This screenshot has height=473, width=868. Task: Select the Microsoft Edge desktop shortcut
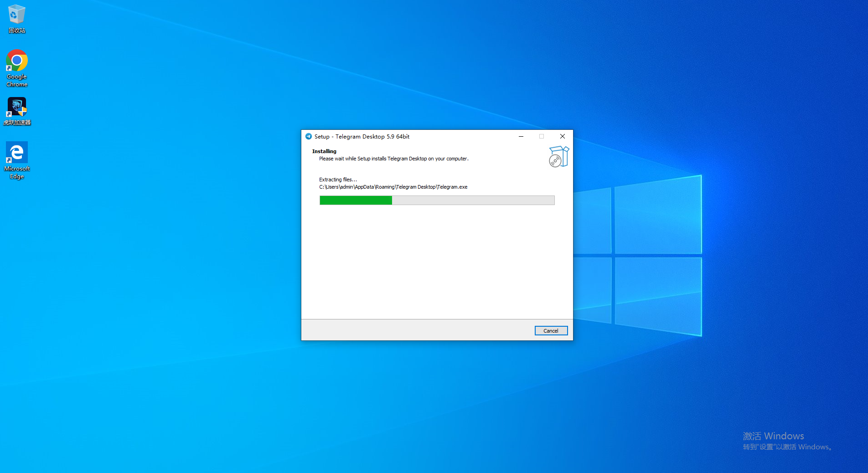pos(17,160)
